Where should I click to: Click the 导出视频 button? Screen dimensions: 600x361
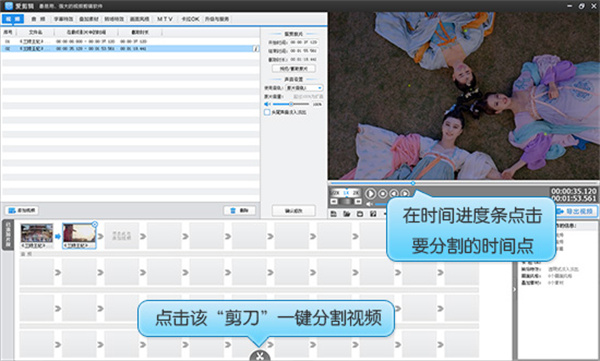[576, 211]
